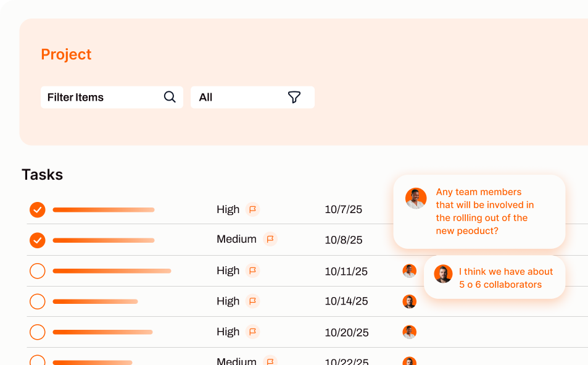Open assignee avatar on the 10/14/25 task
Viewport: 588px width, 365px height.
coord(409,301)
